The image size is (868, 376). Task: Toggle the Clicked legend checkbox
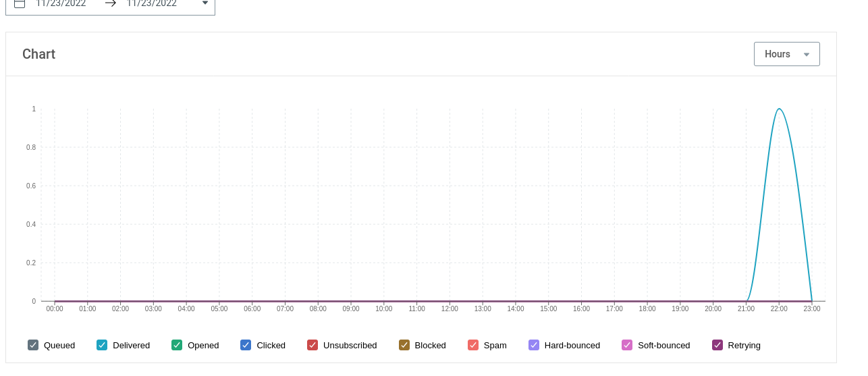246,345
